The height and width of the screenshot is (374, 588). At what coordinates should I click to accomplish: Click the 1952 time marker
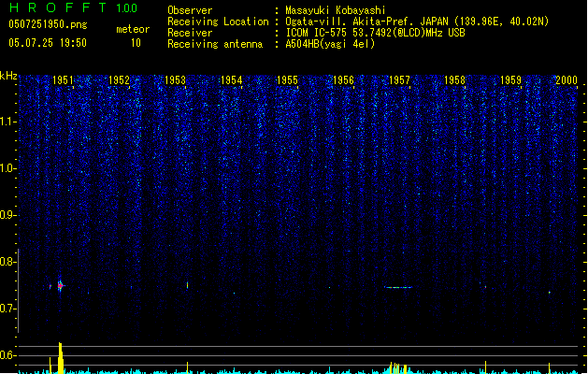[x=119, y=80]
